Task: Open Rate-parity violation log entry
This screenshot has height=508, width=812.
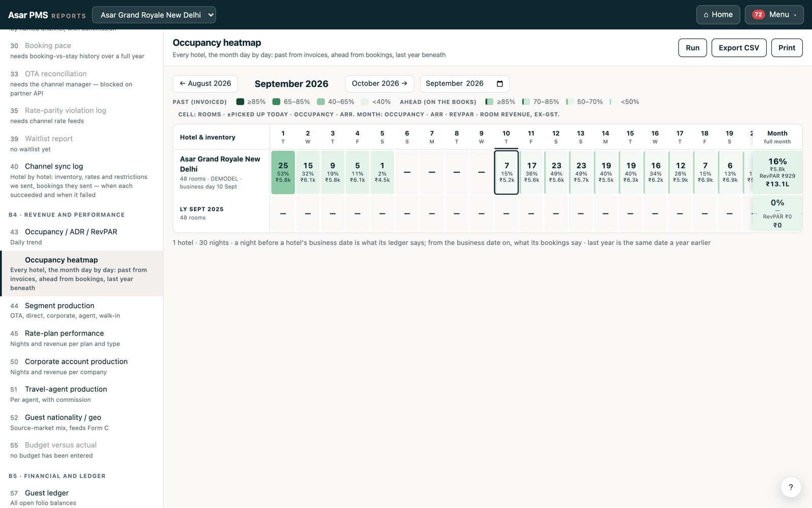Action: tap(81, 115)
